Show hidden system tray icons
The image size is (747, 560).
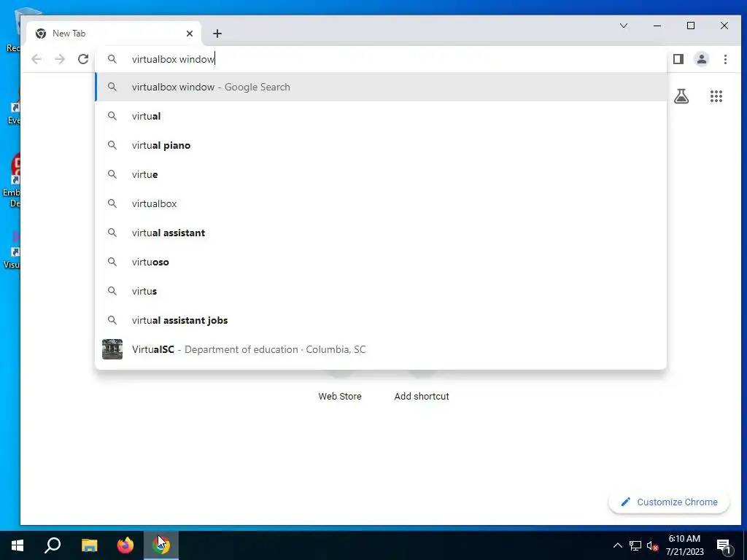[617, 545]
